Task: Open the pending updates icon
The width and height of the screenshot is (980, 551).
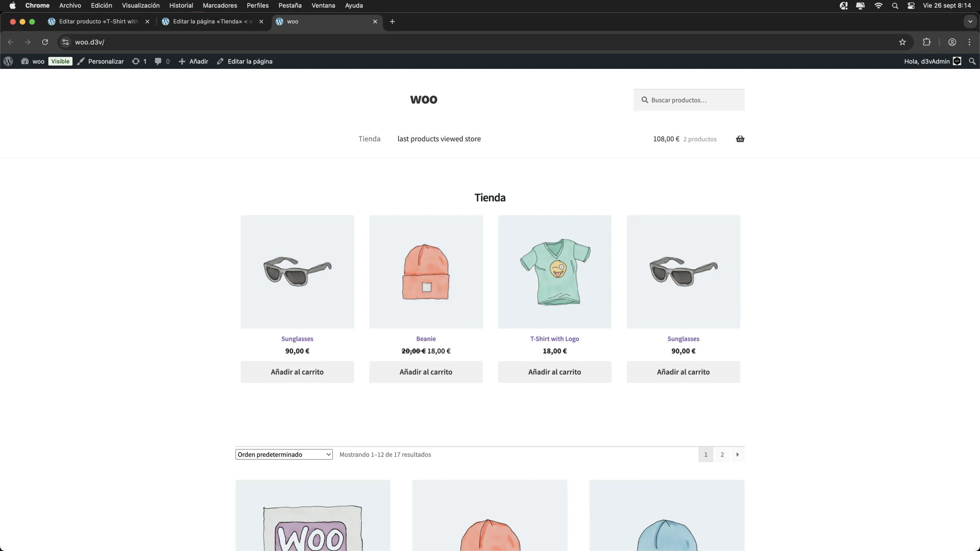Action: click(136, 61)
